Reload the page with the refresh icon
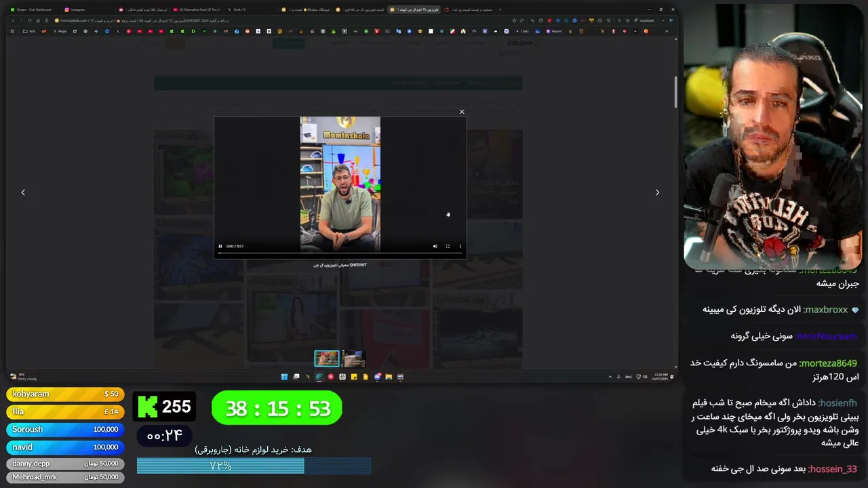This screenshot has width=868, height=488. click(x=30, y=20)
